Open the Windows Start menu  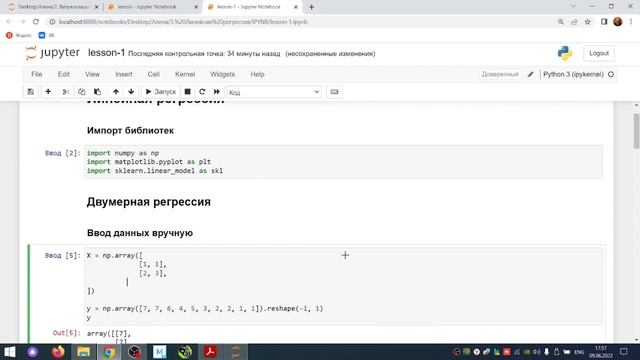pyautogui.click(x=9, y=352)
